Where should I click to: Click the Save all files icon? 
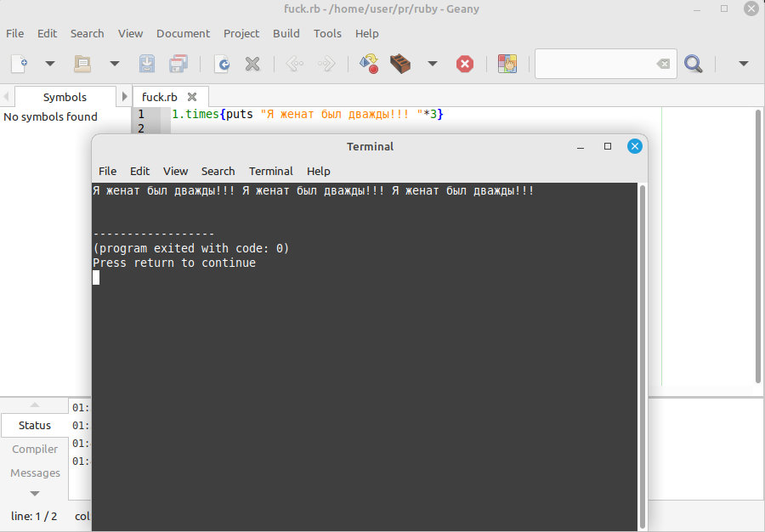pos(178,64)
